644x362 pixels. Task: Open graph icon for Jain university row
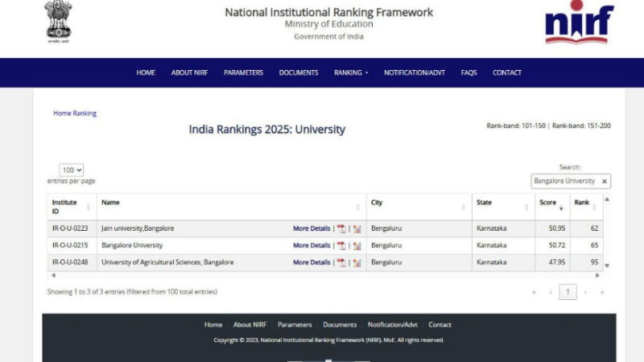[357, 228]
